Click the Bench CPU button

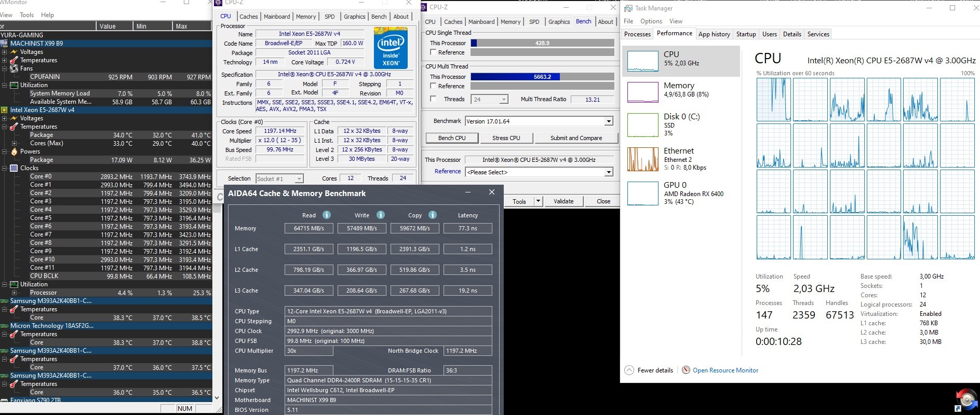[452, 138]
